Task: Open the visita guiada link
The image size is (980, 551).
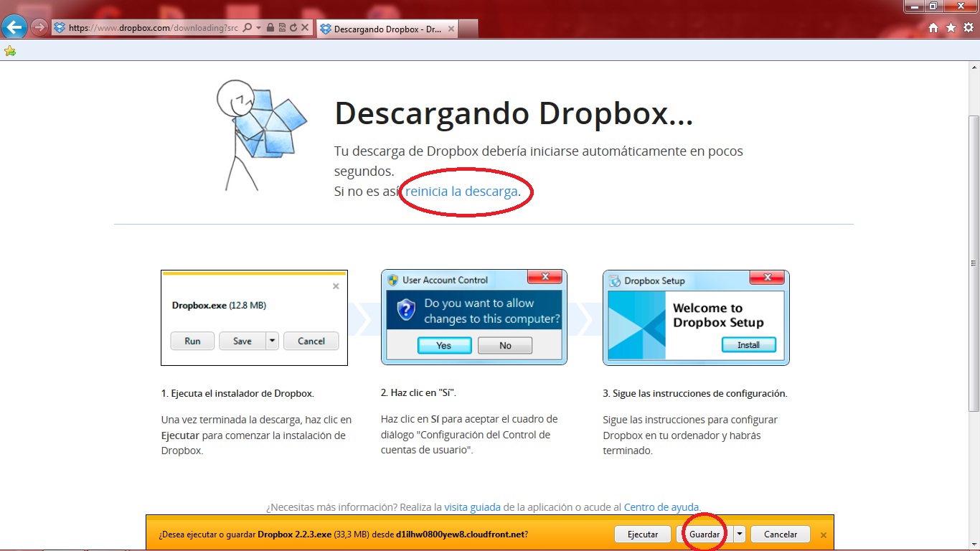Action: pos(472,507)
